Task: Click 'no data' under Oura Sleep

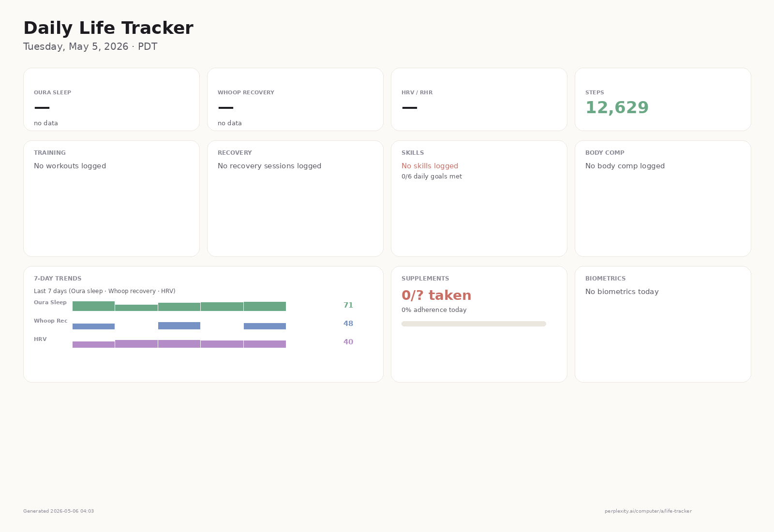Action: click(x=46, y=123)
